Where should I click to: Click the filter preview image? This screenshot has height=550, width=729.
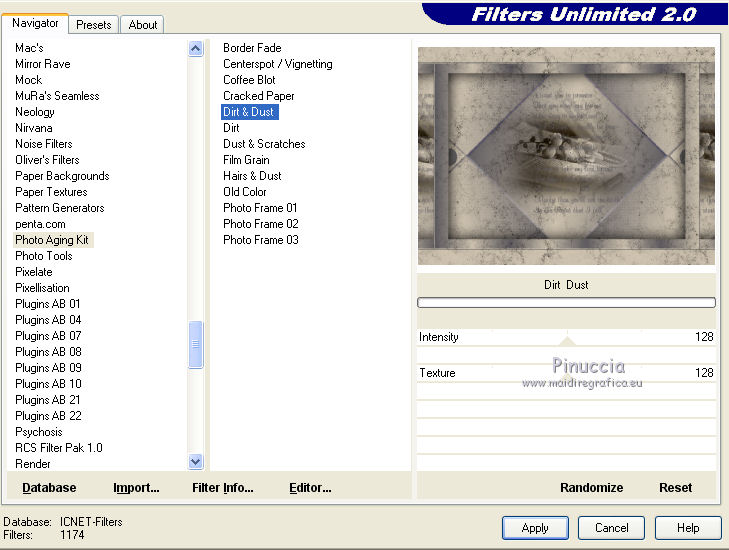pyautogui.click(x=566, y=156)
